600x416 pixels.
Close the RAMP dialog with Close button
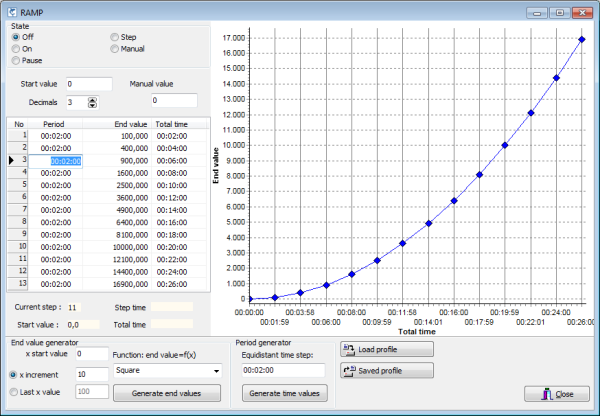coord(550,393)
